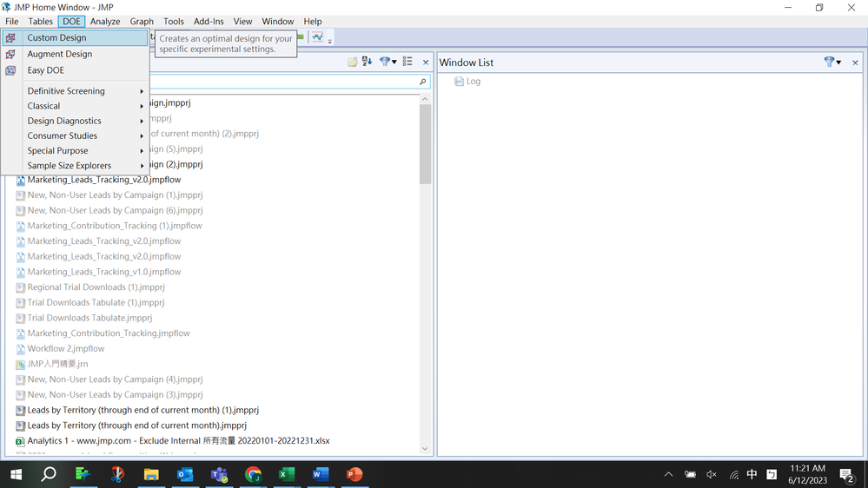Open Trial Downloads Tabulate.jmpprj
The width and height of the screenshot is (868, 488).
(89, 318)
